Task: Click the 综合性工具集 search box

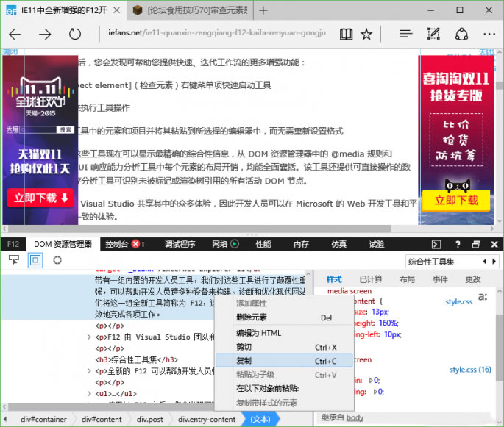Action: pos(441,261)
